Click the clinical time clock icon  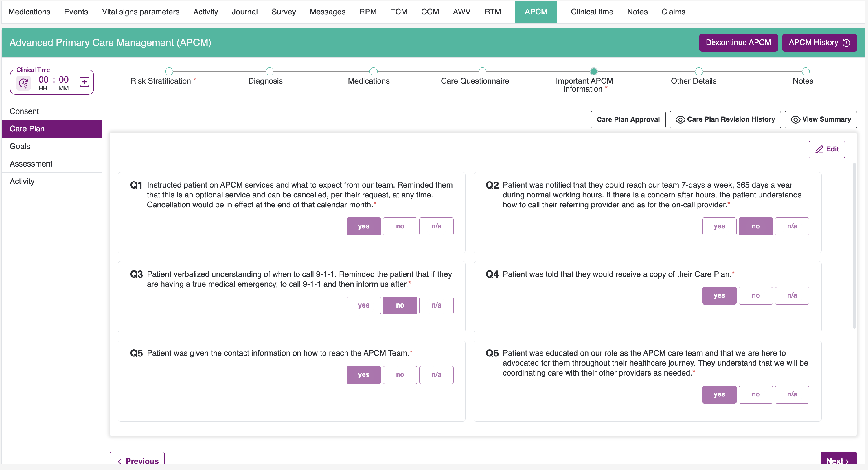[x=24, y=83]
